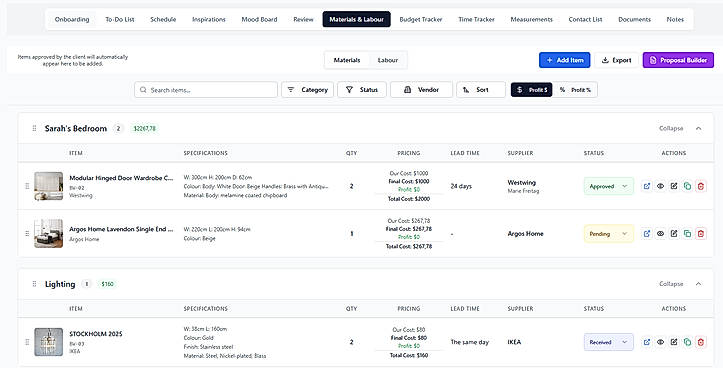Grab the Sarah's Bedroom section drag handle
The height and width of the screenshot is (368, 723).
[34, 128]
